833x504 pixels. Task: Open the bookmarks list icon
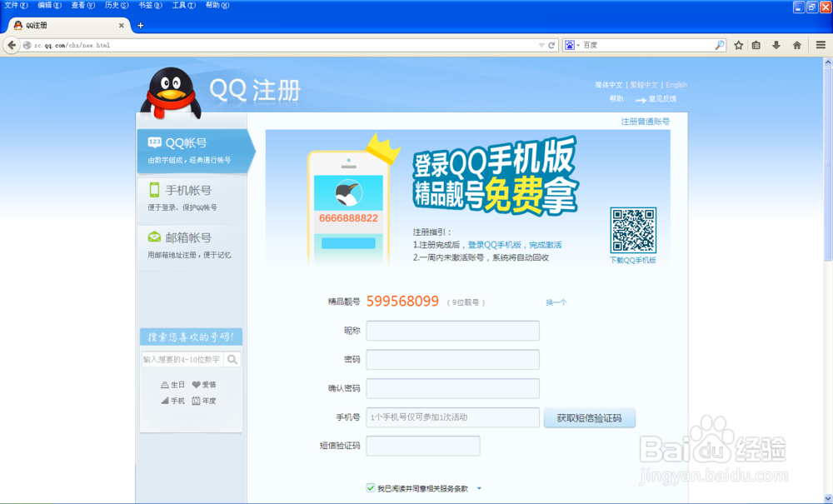click(756, 45)
